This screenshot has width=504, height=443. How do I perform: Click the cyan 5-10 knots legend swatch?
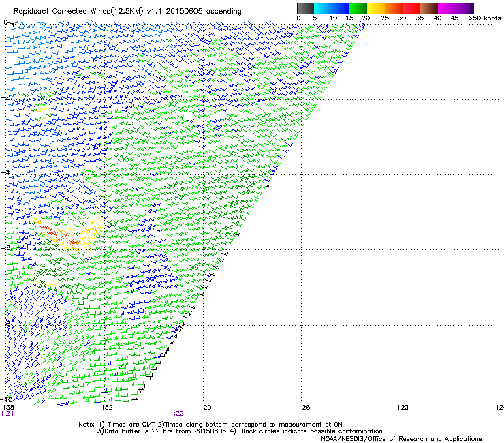pos(323,8)
